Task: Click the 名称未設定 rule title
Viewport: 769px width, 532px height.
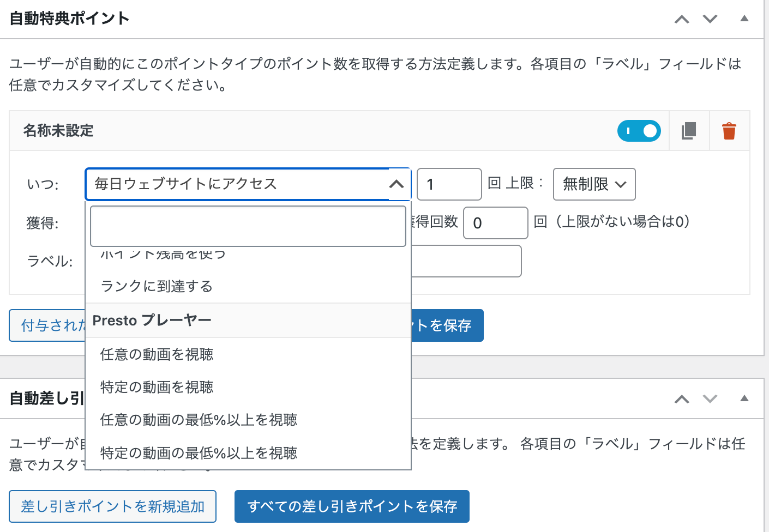Action: [x=58, y=131]
